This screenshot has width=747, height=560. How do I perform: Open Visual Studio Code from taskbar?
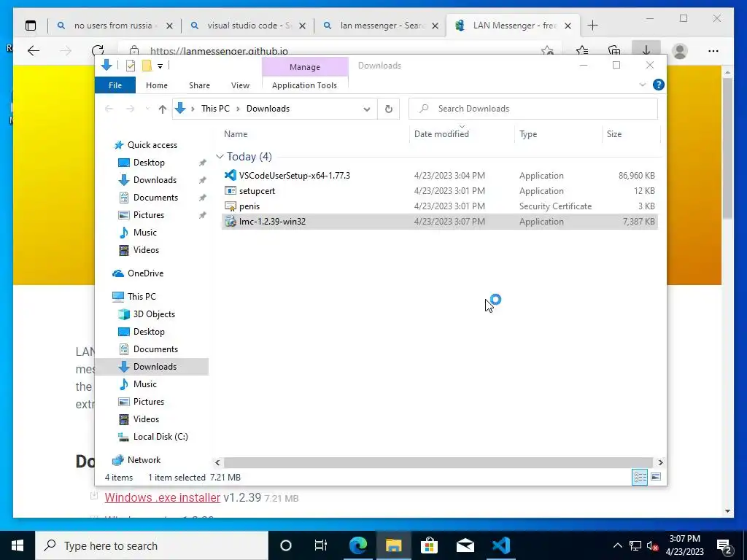[x=501, y=545]
